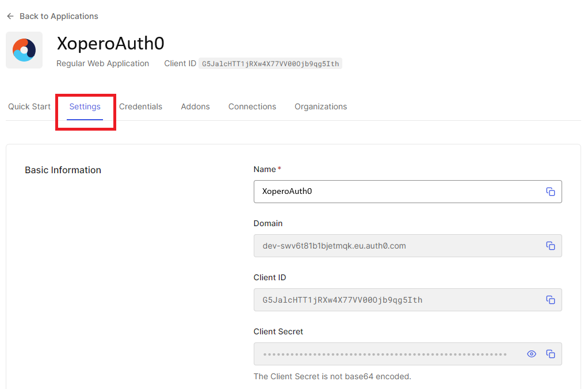
Task: Reveal the Client Secret with eye icon
Action: pos(532,354)
